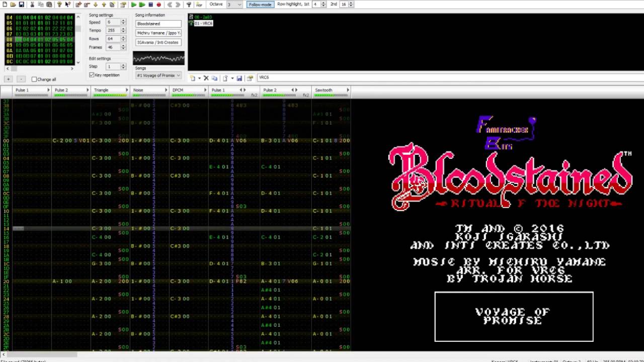
Task: Cut the selection
Action: click(x=32, y=5)
